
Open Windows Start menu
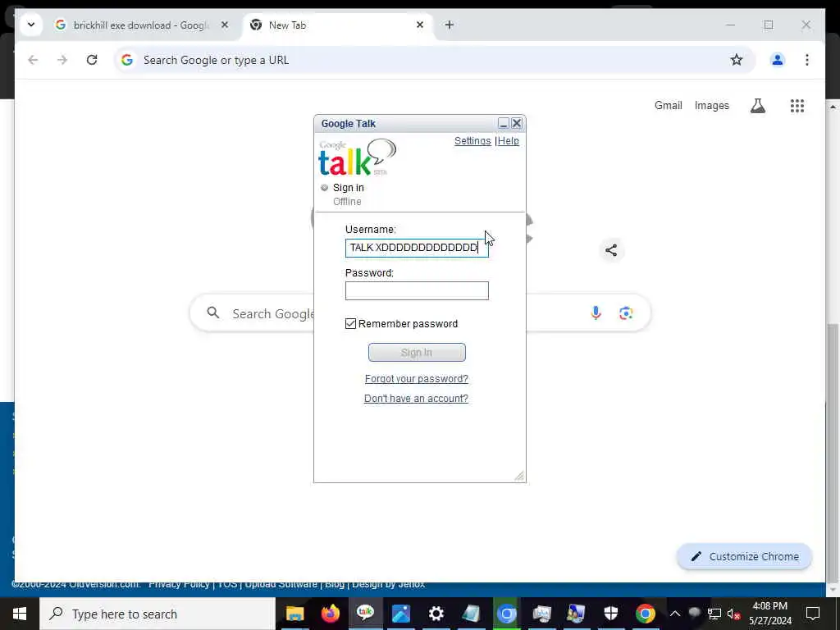click(x=20, y=614)
